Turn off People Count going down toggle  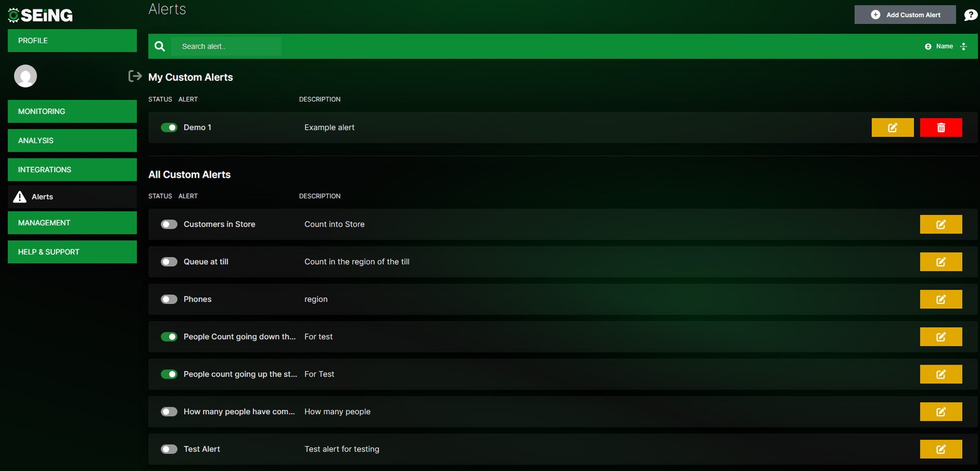point(169,337)
